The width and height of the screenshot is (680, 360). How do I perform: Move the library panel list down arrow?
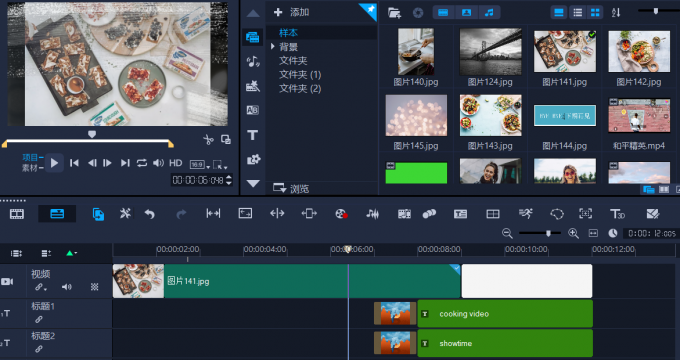253,183
